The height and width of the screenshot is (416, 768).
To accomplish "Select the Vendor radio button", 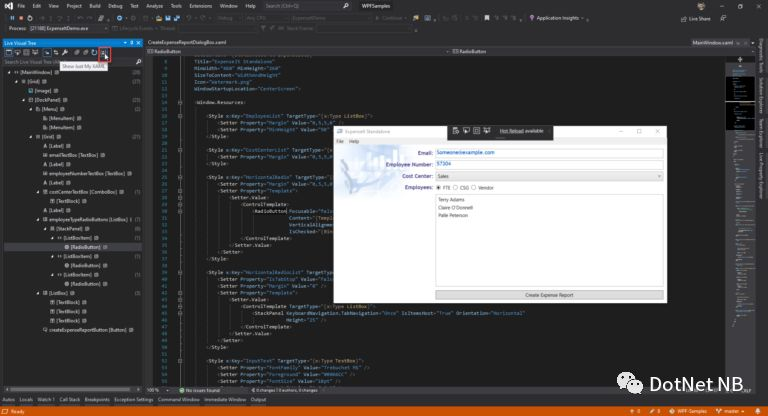I will (474, 188).
